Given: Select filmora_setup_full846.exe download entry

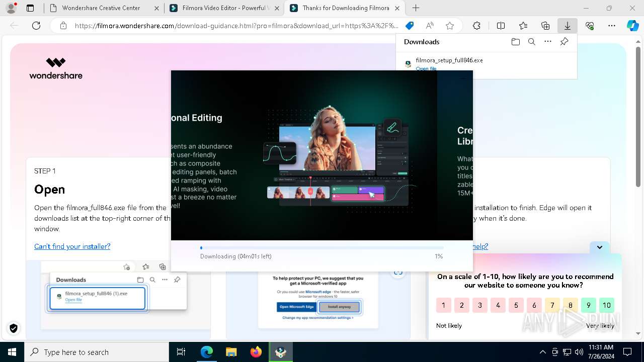Looking at the screenshot, I should pyautogui.click(x=487, y=64).
